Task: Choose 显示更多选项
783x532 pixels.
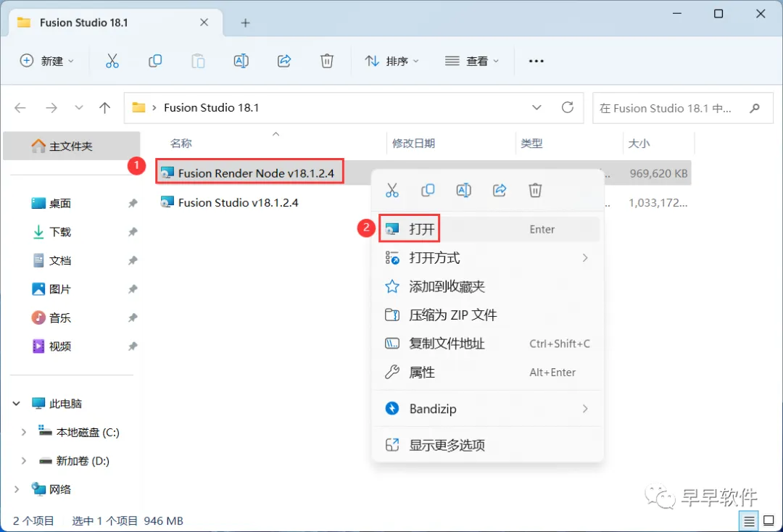Action: [x=489, y=445]
